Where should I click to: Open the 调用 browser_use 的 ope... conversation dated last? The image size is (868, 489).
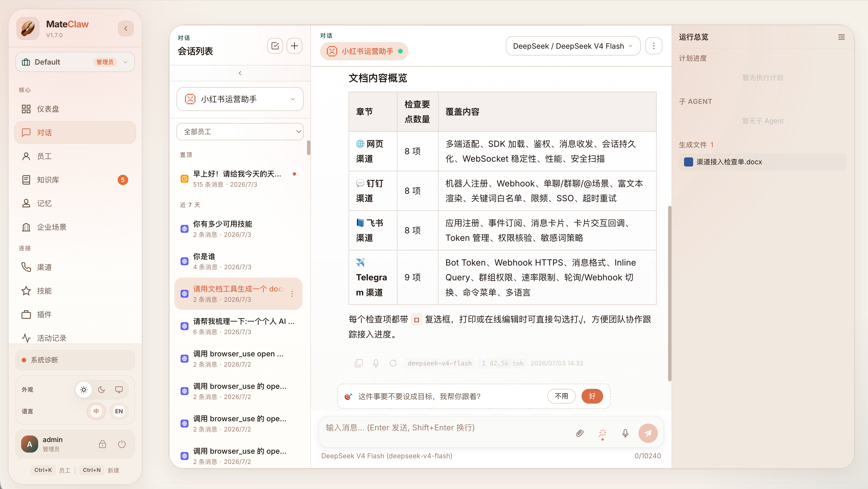click(x=238, y=456)
